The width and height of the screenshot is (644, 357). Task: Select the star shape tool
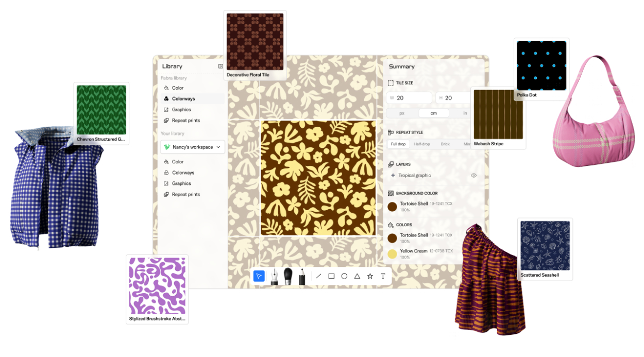point(370,276)
